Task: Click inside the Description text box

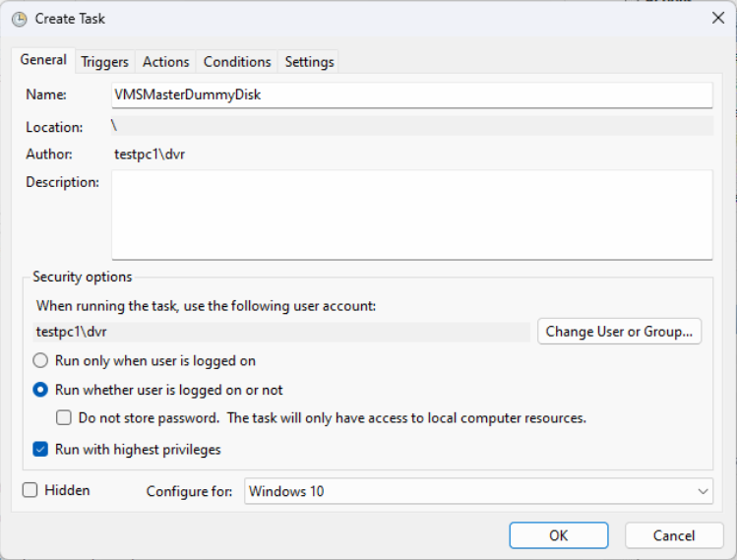Action: [411, 214]
